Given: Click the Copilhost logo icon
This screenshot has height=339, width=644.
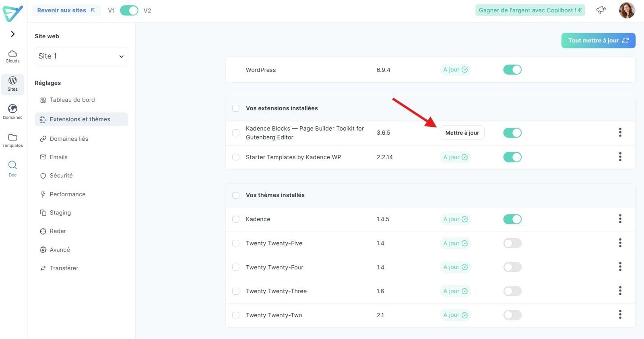Looking at the screenshot, I should (x=13, y=13).
